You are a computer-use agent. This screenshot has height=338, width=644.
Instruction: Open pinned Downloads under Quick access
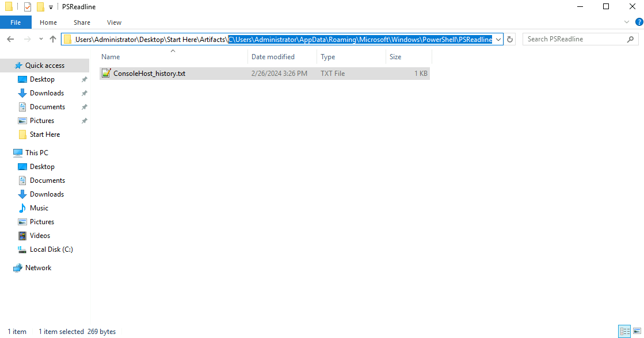pyautogui.click(x=47, y=93)
